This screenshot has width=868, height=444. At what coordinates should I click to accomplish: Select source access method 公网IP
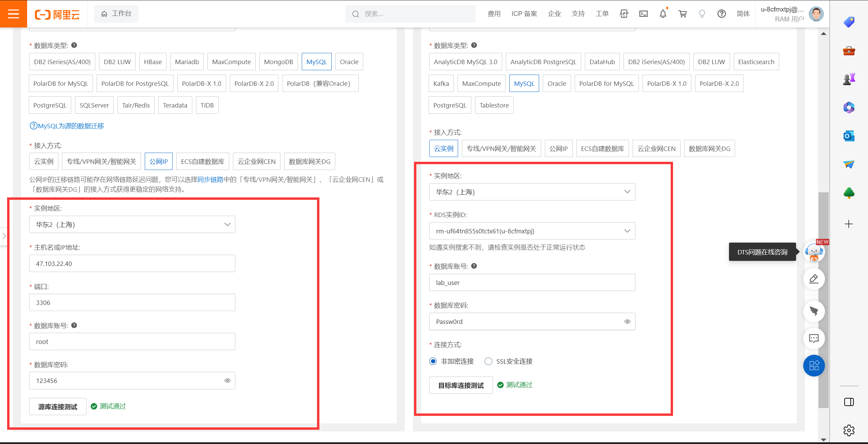(159, 161)
